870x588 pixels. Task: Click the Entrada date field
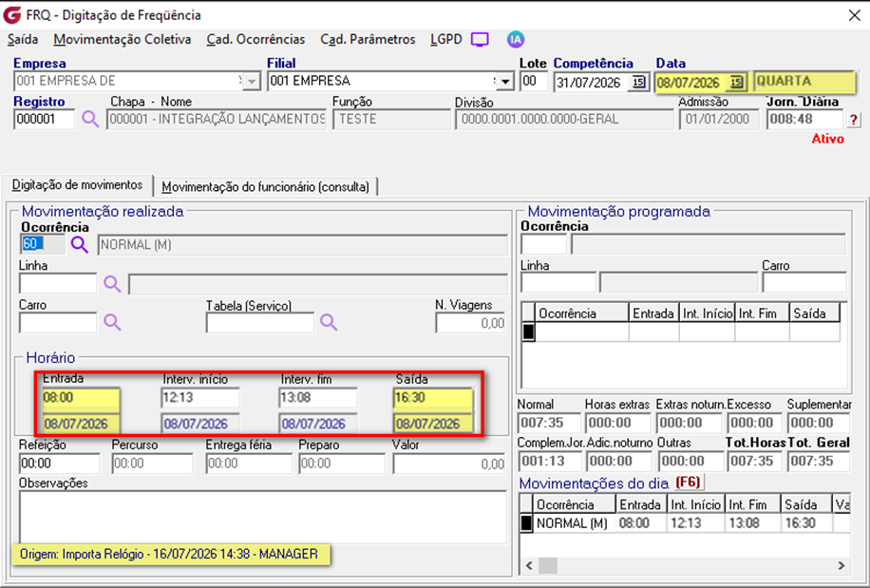(x=81, y=424)
